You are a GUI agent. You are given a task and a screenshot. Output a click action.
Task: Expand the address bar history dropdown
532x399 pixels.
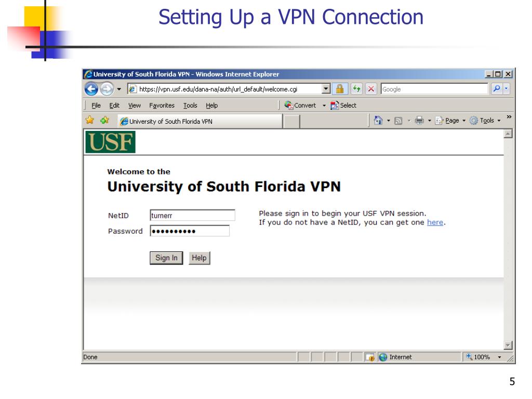(x=326, y=89)
